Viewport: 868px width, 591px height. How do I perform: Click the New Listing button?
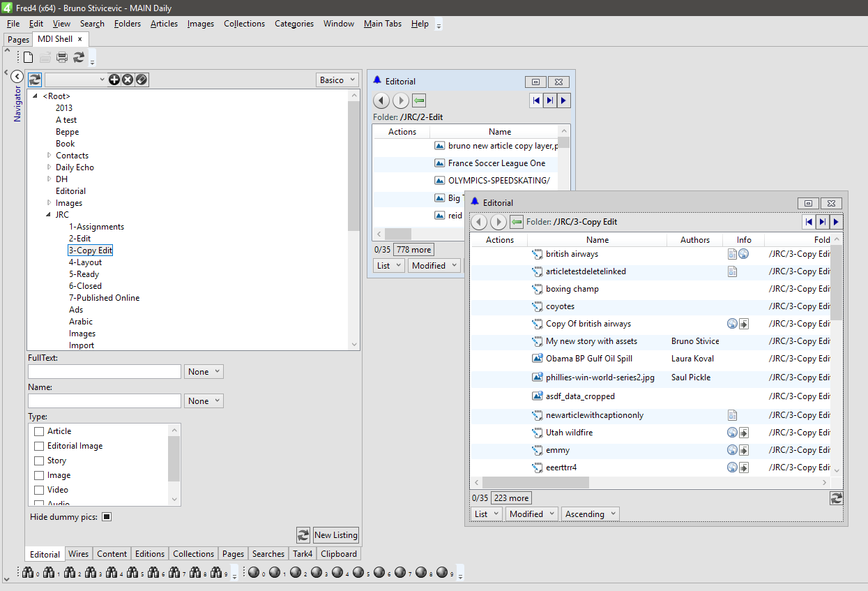click(336, 535)
